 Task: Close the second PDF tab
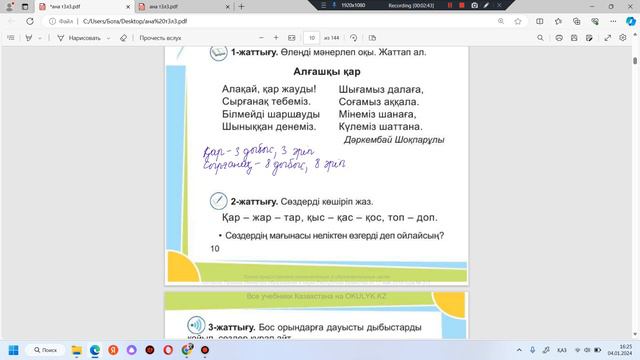point(227,7)
